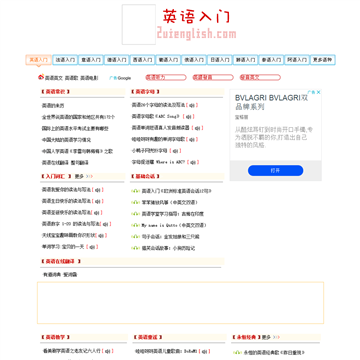
Task: Click the empty orange-bordered banner box
Action: tap(180, 303)
